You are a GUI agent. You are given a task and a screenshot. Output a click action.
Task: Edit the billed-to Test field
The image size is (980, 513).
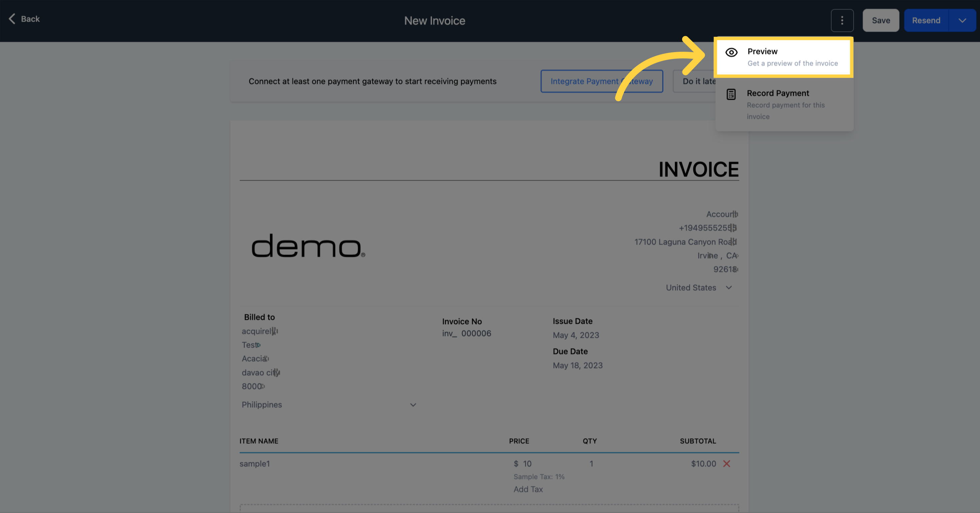[251, 345]
